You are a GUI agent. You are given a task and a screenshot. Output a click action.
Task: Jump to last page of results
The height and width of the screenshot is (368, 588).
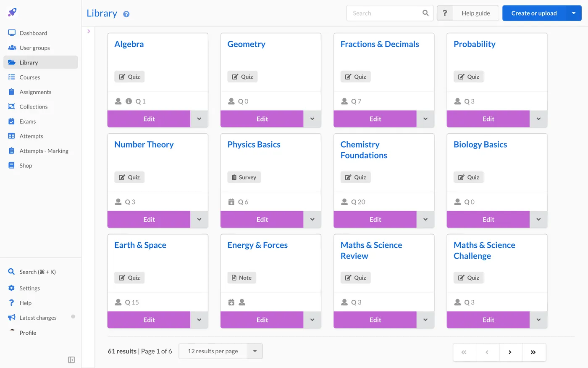point(533,352)
